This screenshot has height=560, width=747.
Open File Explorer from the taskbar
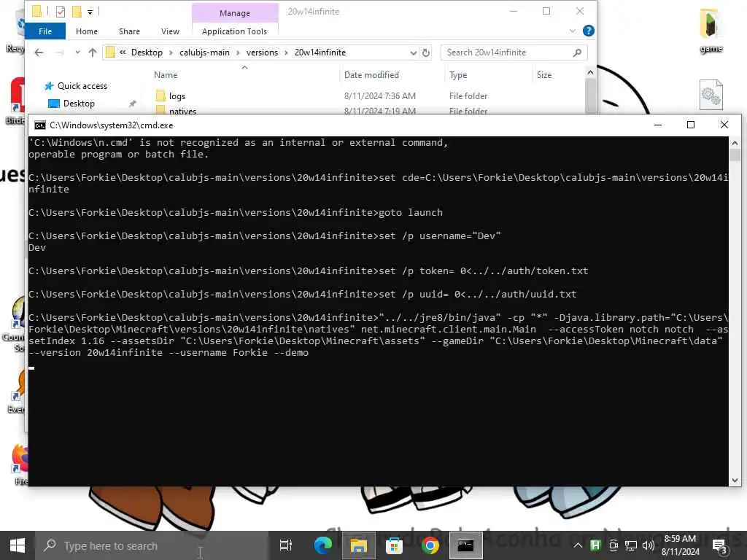(x=358, y=545)
